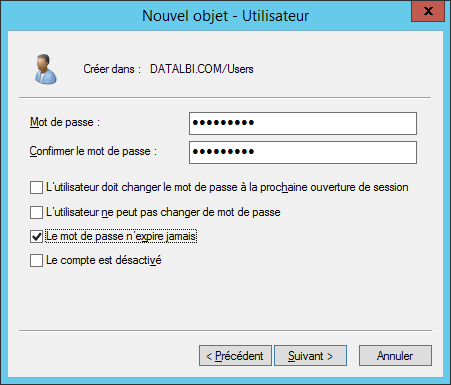
Task: Click the label text "L'utilisateur ne peut pas changer de mot de passe"
Action: [163, 212]
